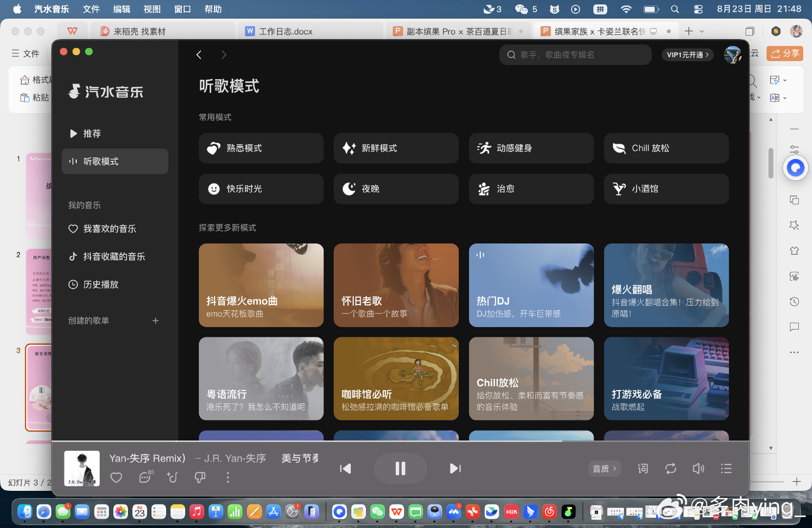Open more options three-dot menu in player
812x528 pixels.
[x=228, y=477]
